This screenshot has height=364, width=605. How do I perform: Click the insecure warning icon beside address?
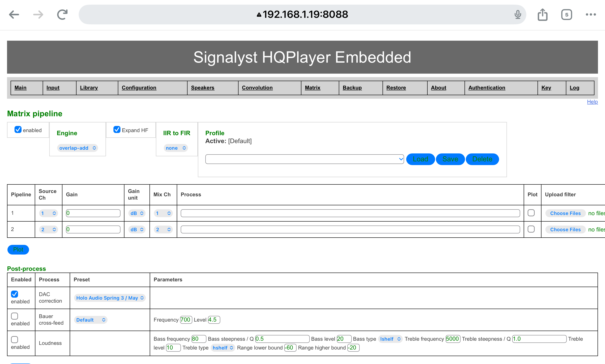(x=259, y=15)
